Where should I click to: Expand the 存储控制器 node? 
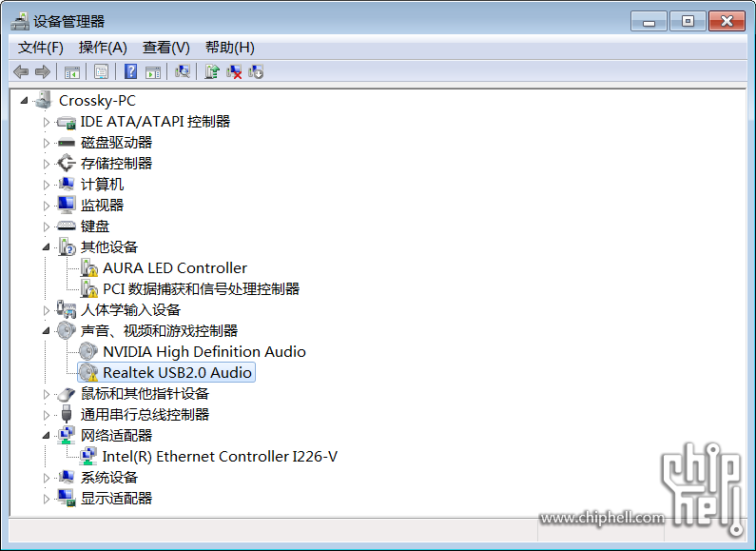pyautogui.click(x=47, y=164)
